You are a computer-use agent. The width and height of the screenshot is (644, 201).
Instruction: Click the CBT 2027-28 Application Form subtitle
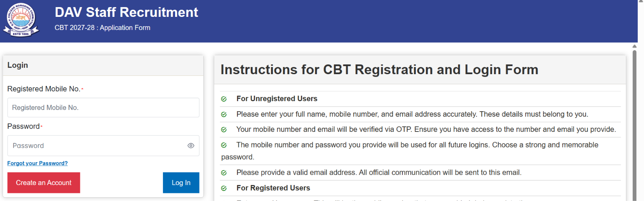click(x=102, y=28)
